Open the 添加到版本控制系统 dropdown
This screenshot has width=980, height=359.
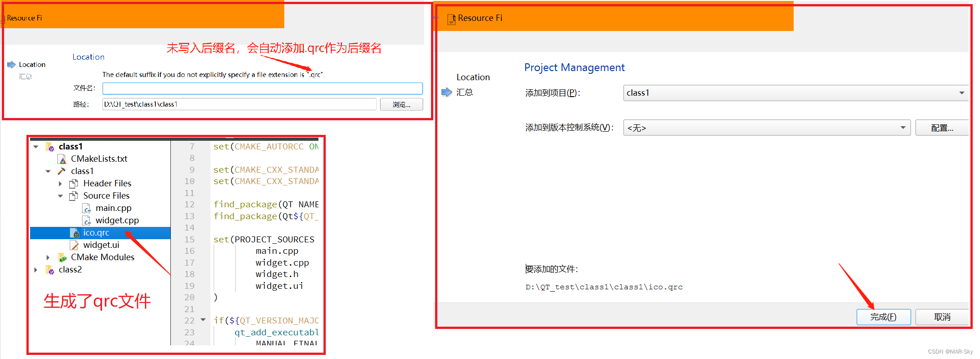(x=767, y=128)
